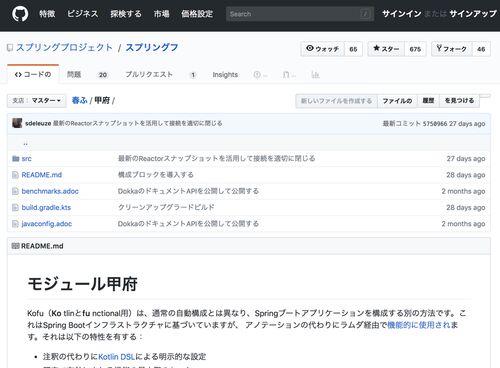Image resolution: width=500 pixels, height=368 pixels.
Task: Click benchmarks.adoc row's 2 months ago timestamp
Action: (x=463, y=191)
